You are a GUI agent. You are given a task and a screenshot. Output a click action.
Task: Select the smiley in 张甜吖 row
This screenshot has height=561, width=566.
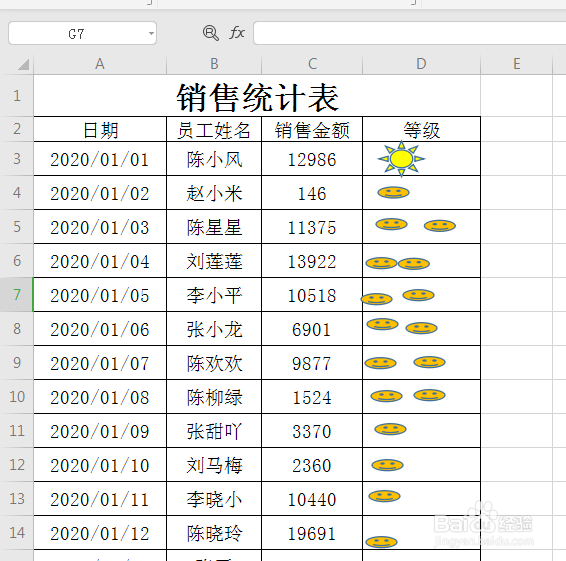coord(390,429)
